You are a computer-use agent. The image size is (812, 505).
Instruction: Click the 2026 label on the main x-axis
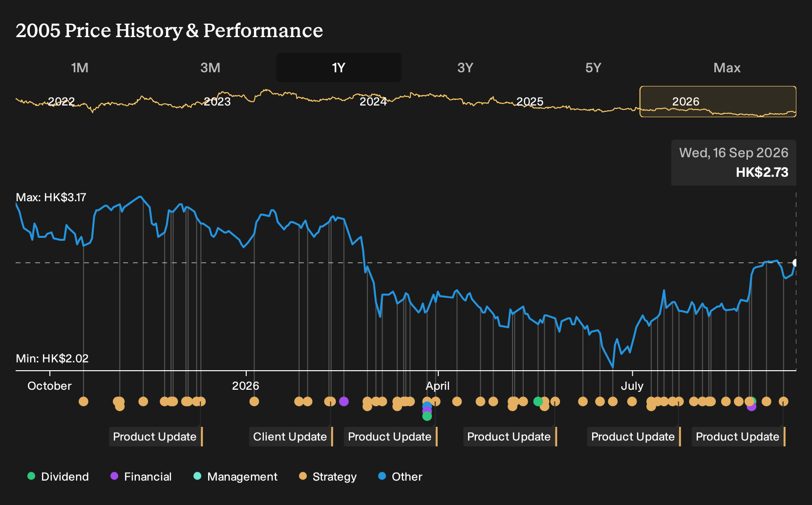(x=245, y=386)
